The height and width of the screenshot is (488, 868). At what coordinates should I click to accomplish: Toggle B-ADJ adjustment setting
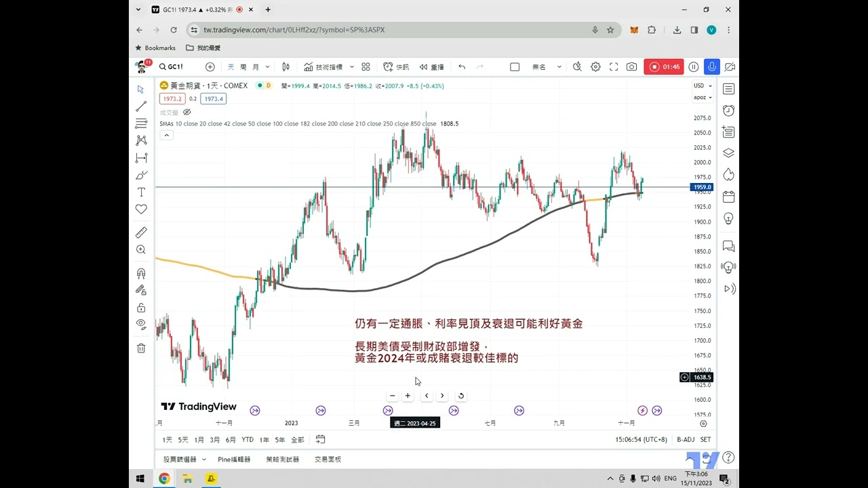pyautogui.click(x=686, y=440)
